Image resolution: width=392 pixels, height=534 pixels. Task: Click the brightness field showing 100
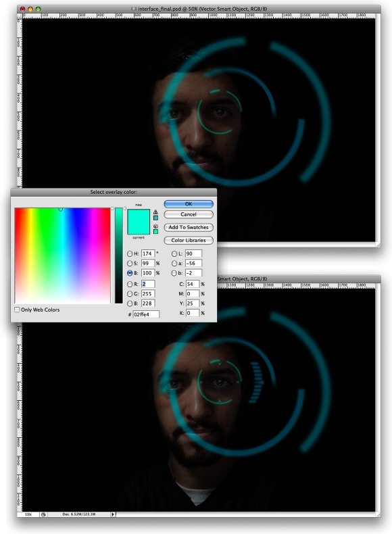(148, 273)
